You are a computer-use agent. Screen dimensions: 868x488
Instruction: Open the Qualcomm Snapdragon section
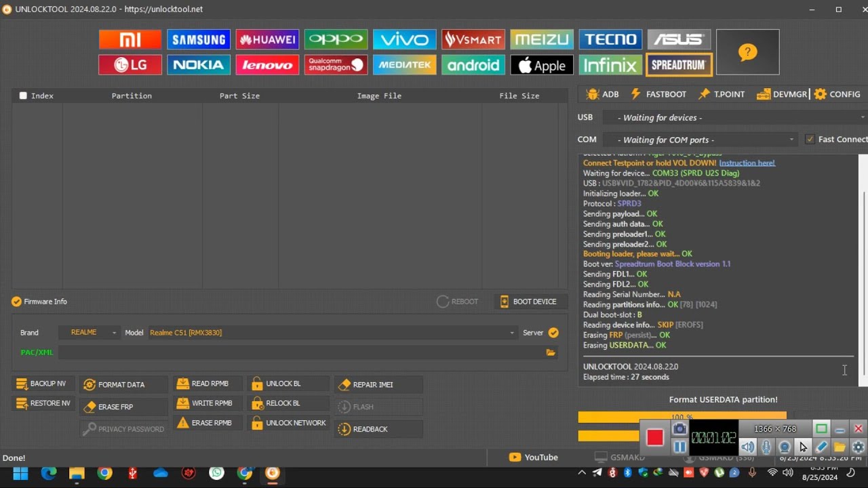336,65
